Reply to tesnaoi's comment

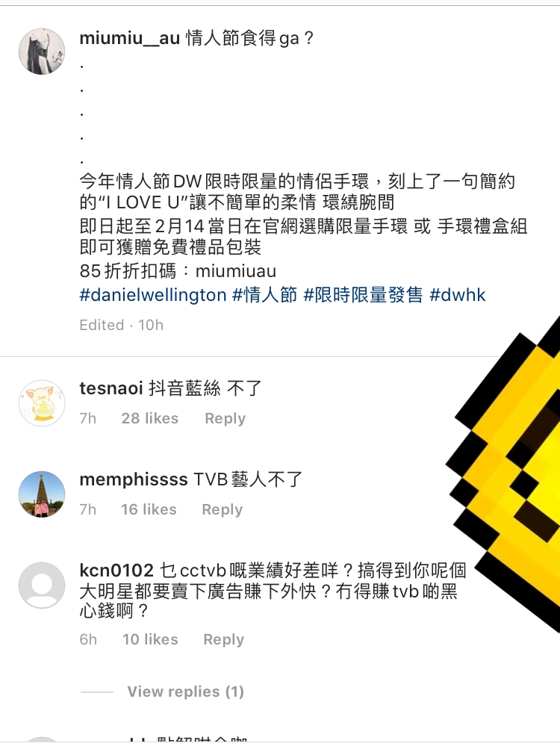[225, 418]
